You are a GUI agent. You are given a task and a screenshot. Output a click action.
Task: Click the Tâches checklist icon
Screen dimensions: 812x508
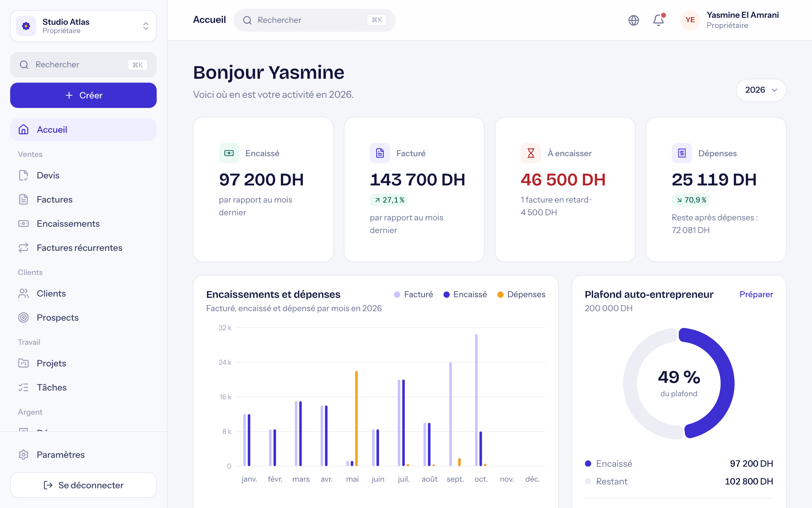(23, 387)
